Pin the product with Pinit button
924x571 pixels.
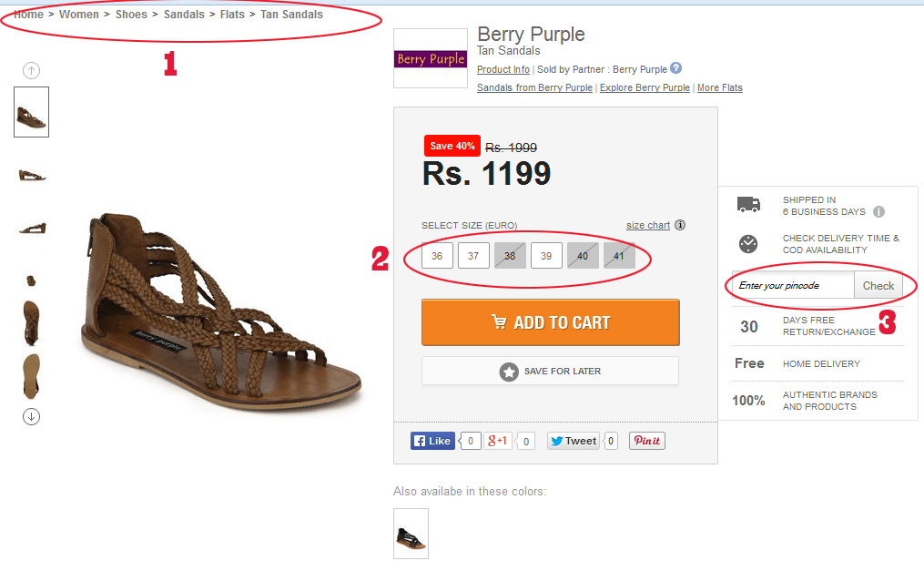click(646, 441)
